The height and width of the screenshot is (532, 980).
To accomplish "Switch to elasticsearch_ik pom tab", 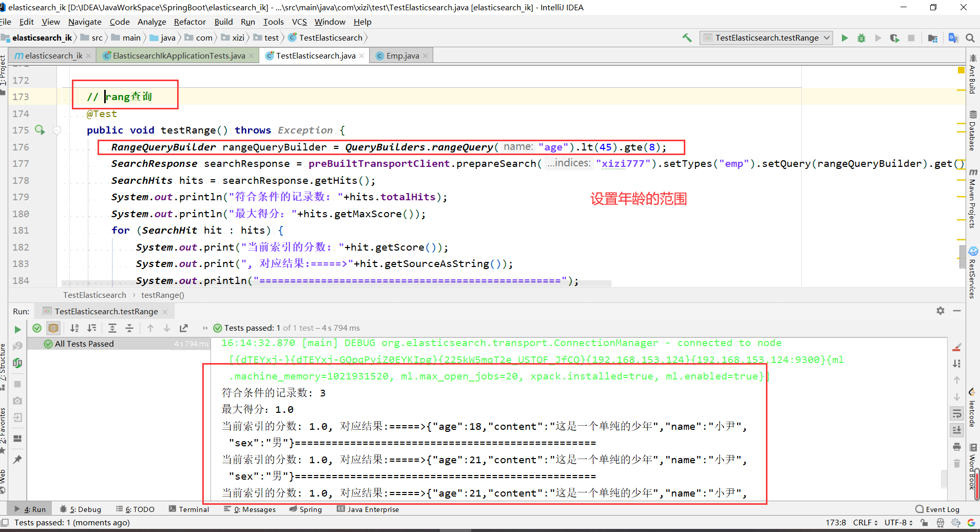I will click(x=53, y=55).
